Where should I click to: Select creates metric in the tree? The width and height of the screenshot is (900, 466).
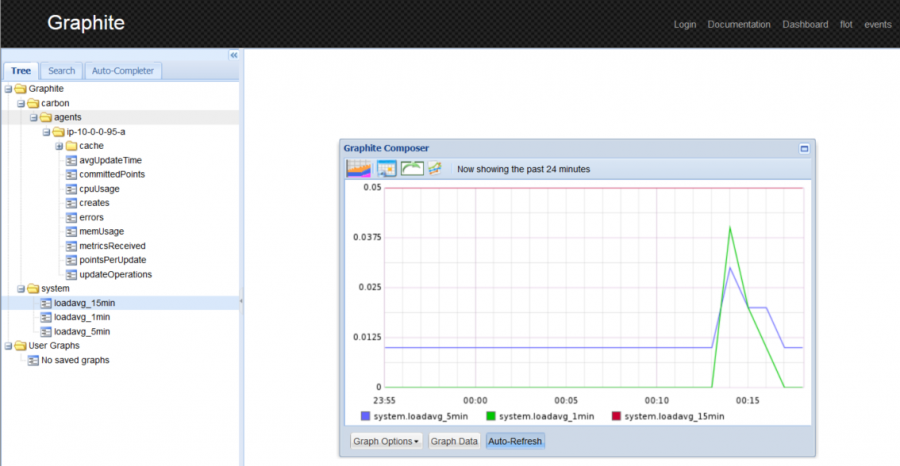point(94,203)
